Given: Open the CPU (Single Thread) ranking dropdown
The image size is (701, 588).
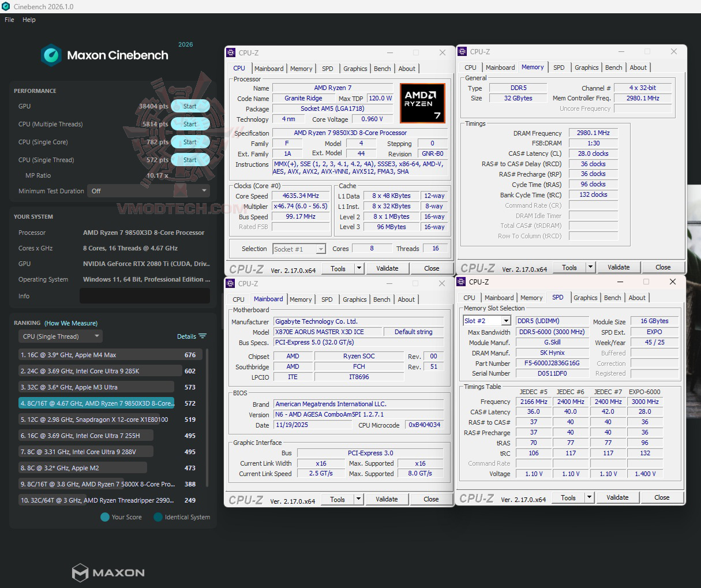Looking at the screenshot, I should pyautogui.click(x=61, y=336).
